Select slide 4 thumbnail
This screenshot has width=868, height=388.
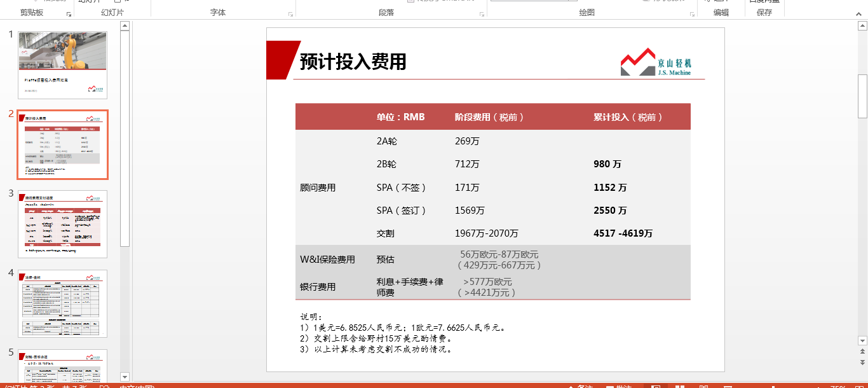pyautogui.click(x=63, y=303)
